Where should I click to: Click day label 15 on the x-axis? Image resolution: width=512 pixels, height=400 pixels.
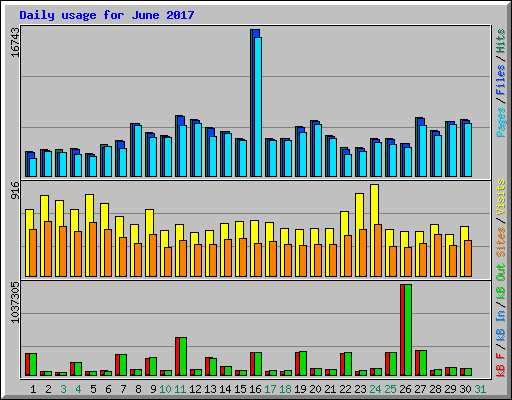[x=240, y=389]
